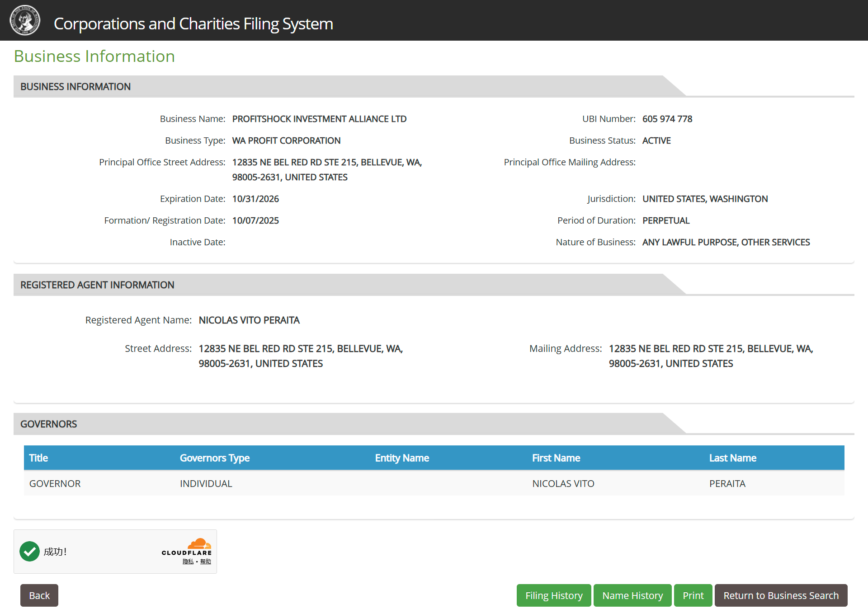Screen dimensions: 868x613
Task: Click the First Name column header
Action: (x=556, y=458)
